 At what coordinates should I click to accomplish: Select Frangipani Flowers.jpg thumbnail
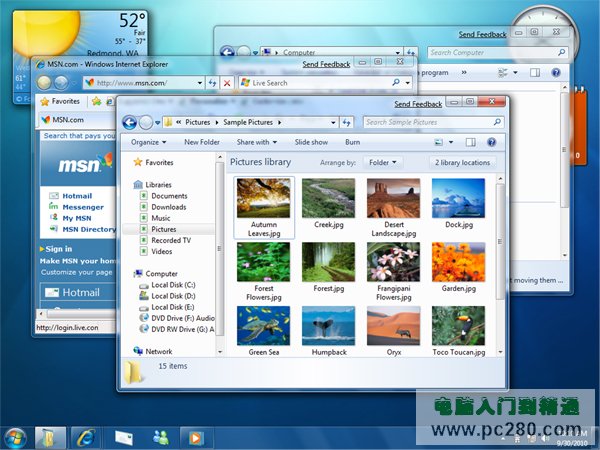(x=394, y=262)
